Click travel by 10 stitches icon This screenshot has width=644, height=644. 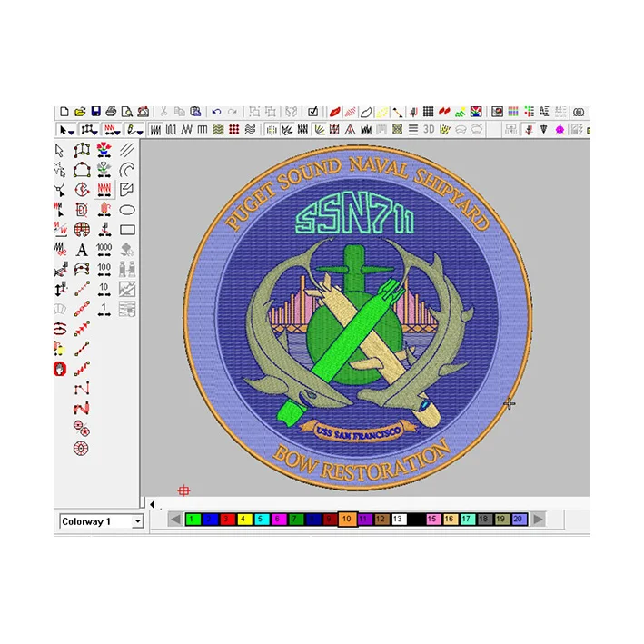point(104,289)
